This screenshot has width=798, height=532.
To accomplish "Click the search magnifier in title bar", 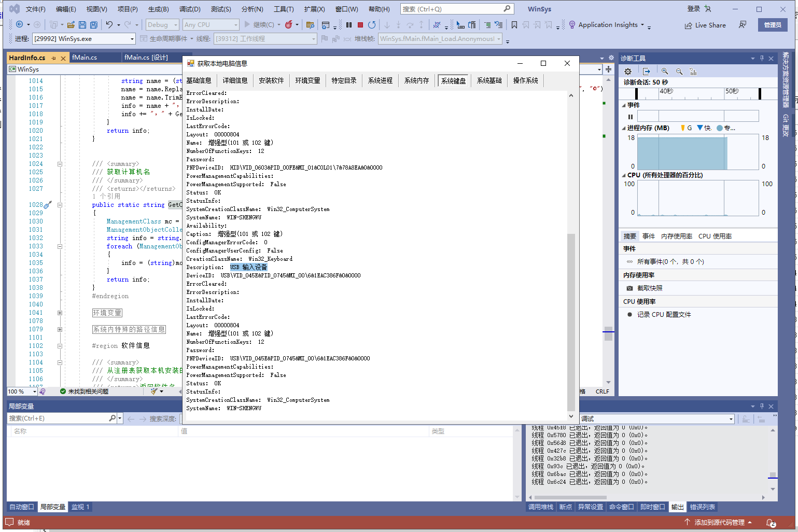I will click(507, 9).
